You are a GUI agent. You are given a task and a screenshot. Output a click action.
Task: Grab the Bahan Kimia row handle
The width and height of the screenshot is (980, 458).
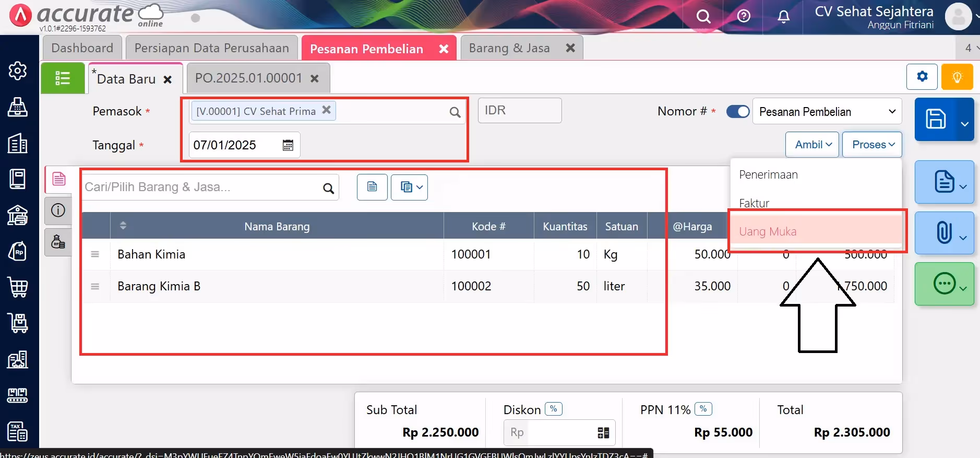[x=95, y=254]
